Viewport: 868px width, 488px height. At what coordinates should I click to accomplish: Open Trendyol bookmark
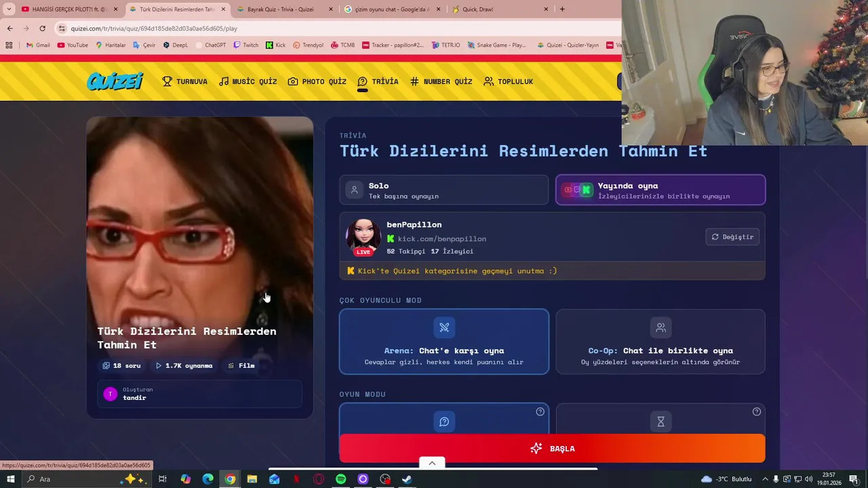point(308,45)
